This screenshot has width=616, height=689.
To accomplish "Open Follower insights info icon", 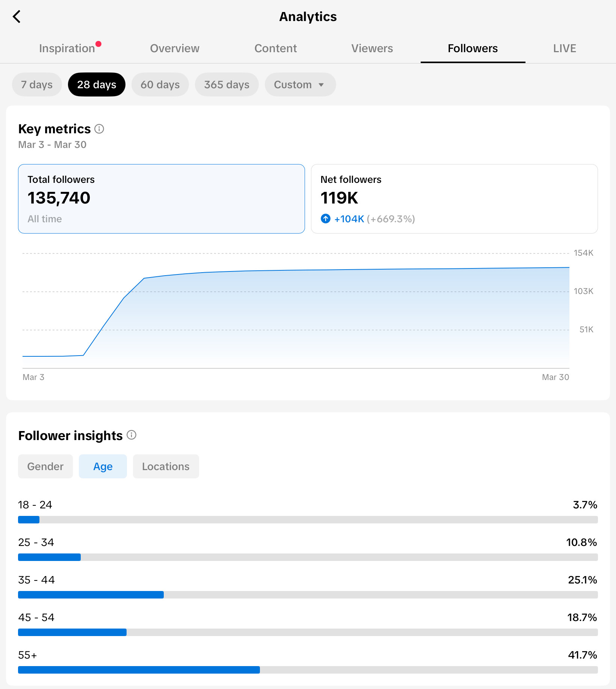I will (131, 435).
